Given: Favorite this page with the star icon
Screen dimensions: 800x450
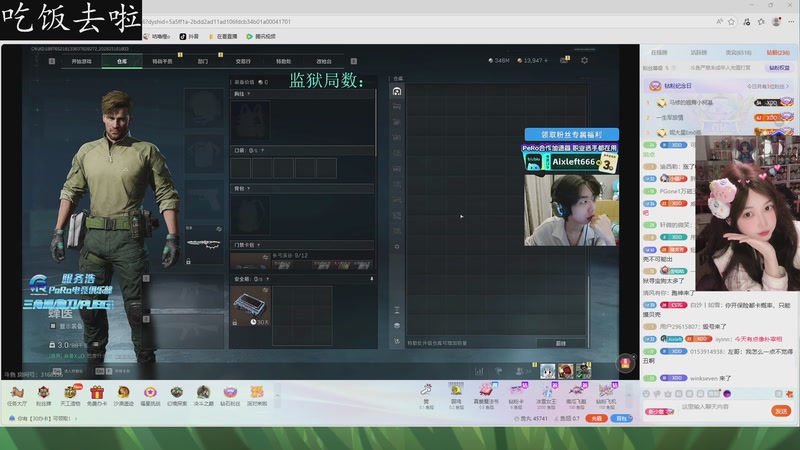Looking at the screenshot, I should tap(732, 21).
